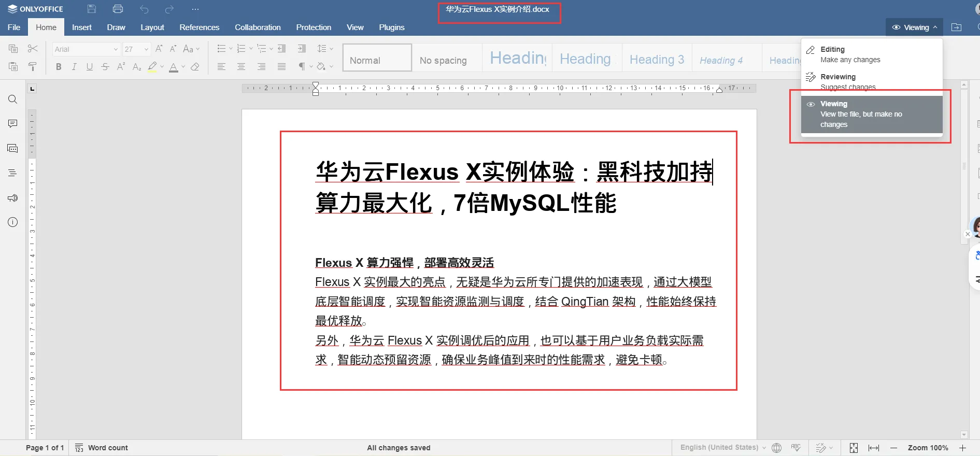Apply the Heading 3 style
The width and height of the screenshot is (980, 456).
pos(657,57)
